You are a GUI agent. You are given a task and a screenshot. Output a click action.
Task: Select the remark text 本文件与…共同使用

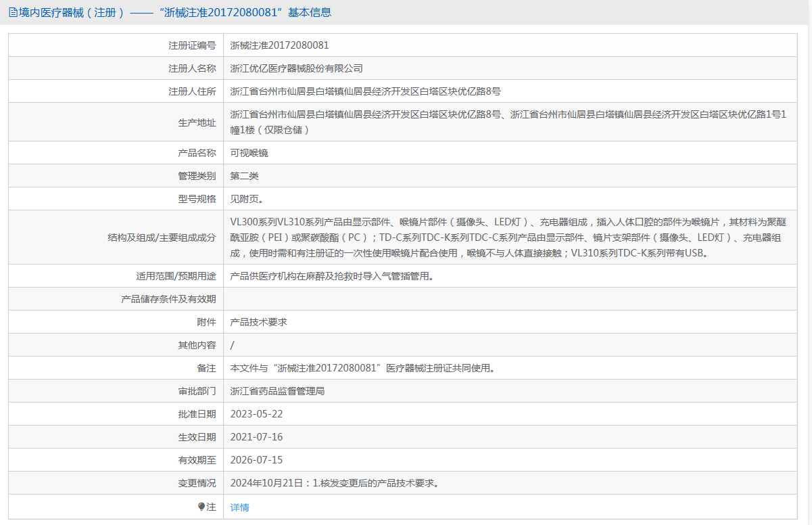point(364,368)
